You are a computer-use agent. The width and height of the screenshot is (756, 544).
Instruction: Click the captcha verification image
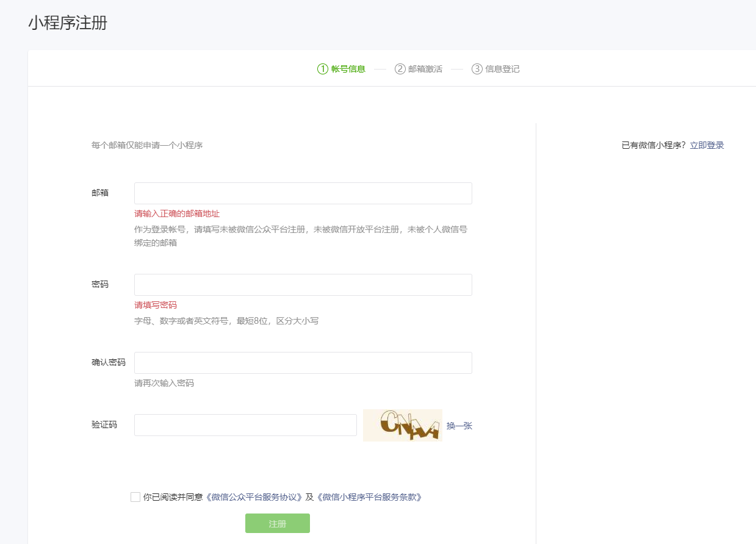403,425
